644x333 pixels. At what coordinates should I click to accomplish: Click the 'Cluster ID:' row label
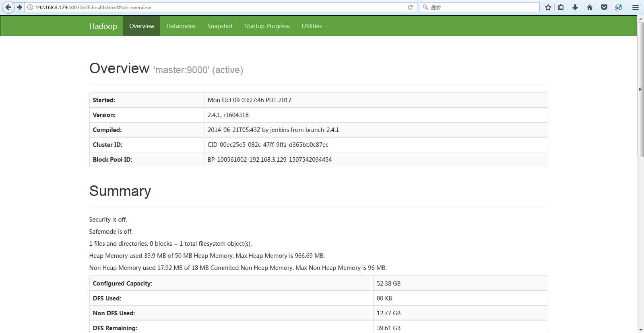tap(107, 145)
